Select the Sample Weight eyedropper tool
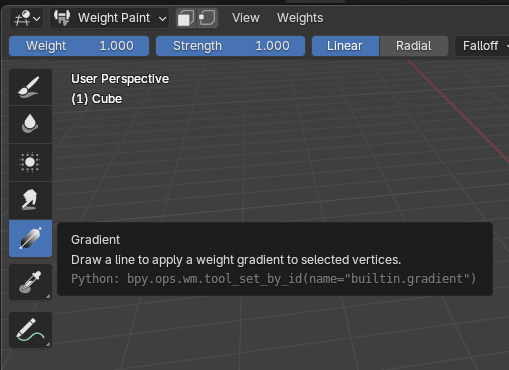Image resolution: width=509 pixels, height=370 pixels. (x=30, y=282)
